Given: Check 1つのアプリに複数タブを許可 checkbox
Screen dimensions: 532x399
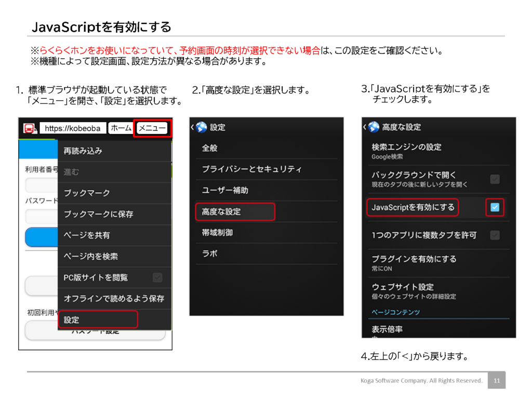Looking at the screenshot, I should [x=495, y=235].
